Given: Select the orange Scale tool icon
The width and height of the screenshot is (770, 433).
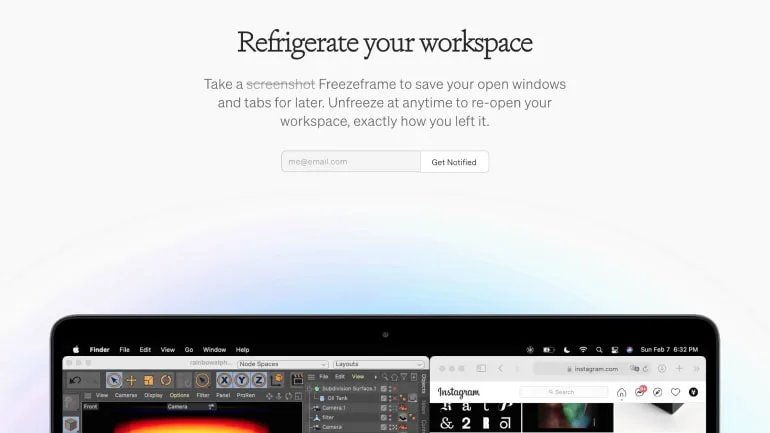Looking at the screenshot, I should pyautogui.click(x=149, y=380).
